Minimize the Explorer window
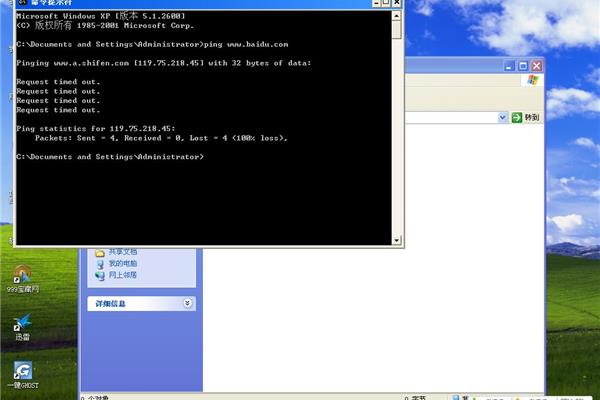 [509, 66]
